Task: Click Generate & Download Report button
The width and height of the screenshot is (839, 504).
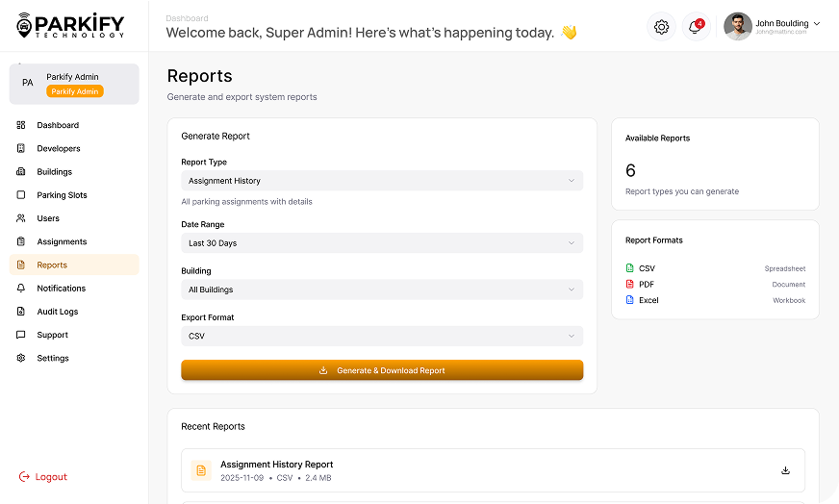Action: tap(381, 370)
